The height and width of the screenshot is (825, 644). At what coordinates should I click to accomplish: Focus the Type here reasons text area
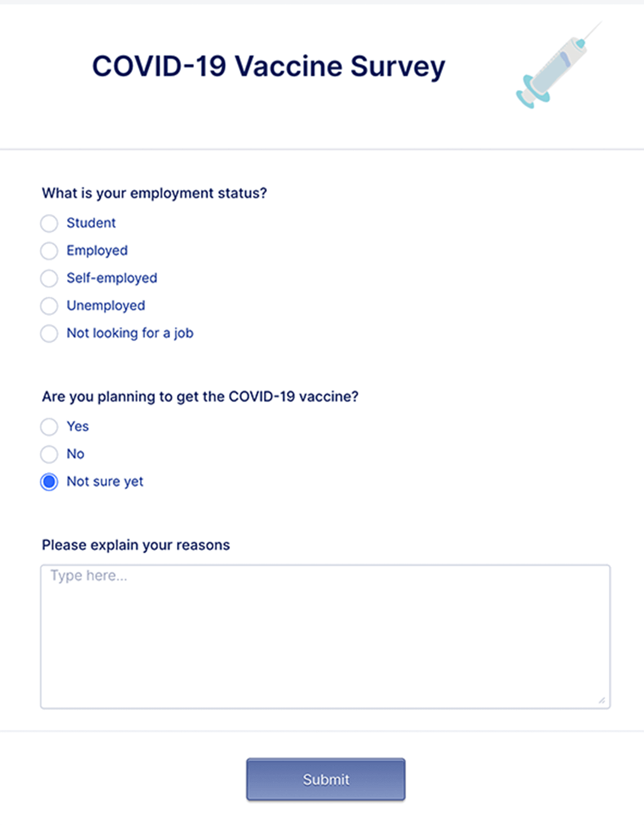[x=325, y=637]
